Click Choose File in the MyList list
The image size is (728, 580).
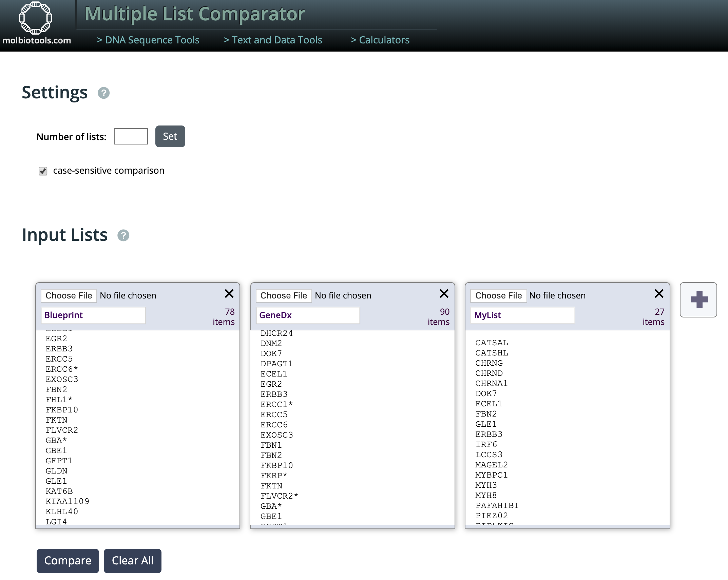tap(498, 295)
